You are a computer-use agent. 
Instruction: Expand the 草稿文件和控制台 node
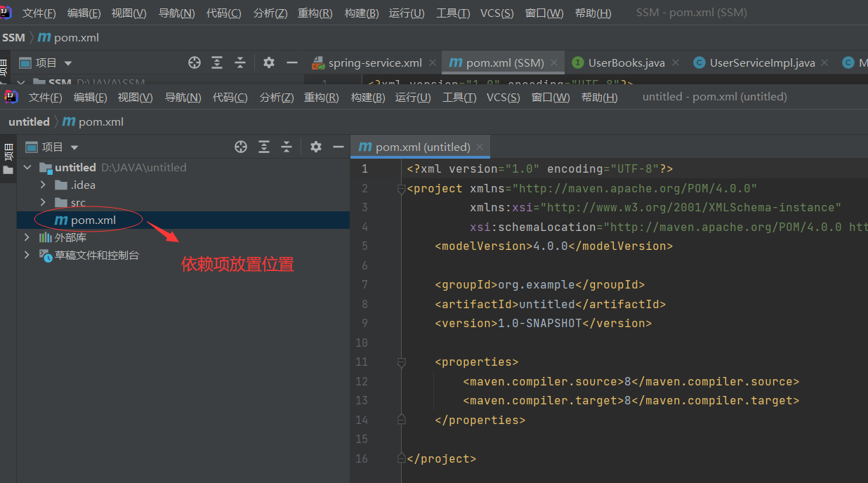[x=27, y=255]
